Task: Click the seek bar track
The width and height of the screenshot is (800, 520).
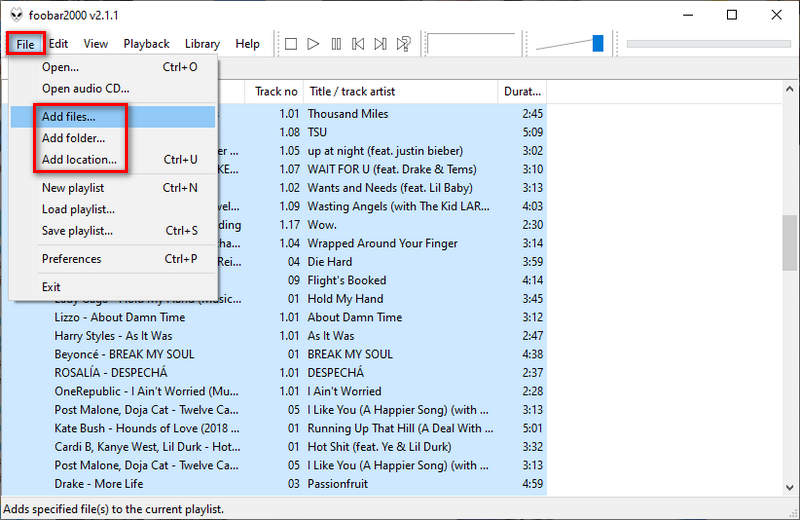Action: [708, 44]
